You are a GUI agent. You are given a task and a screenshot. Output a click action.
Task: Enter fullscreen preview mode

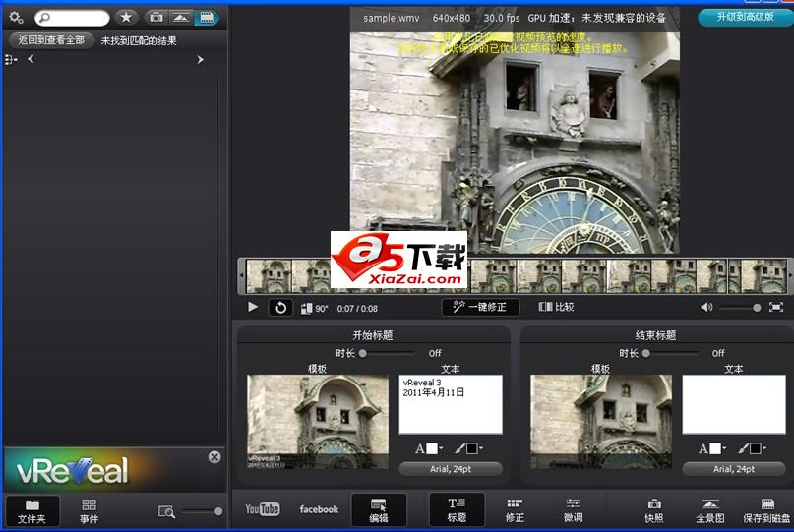coord(776,308)
